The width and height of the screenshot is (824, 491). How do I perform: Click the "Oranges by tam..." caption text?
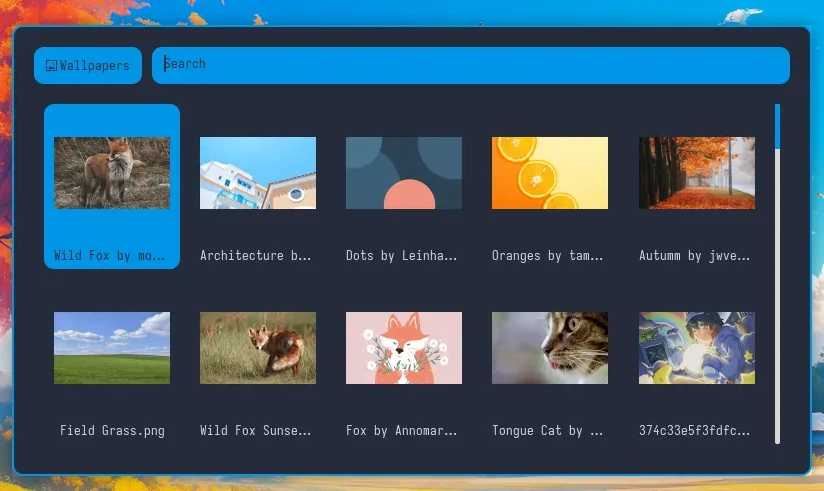(548, 256)
